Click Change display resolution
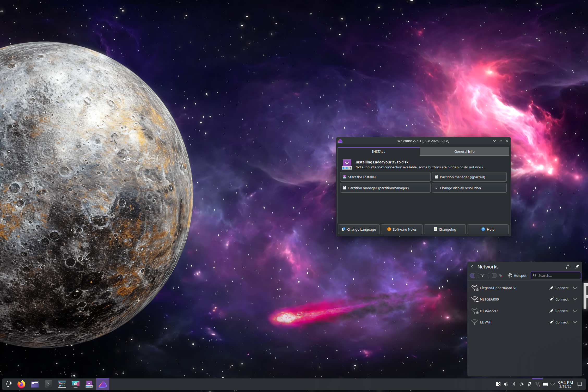This screenshot has width=588, height=392. tap(469, 188)
